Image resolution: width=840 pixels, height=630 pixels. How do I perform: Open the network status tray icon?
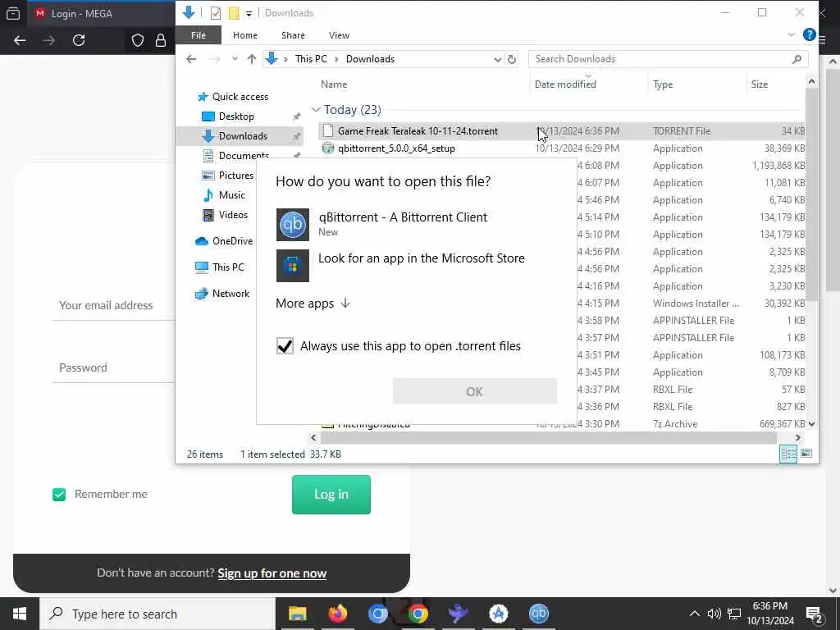[734, 614]
